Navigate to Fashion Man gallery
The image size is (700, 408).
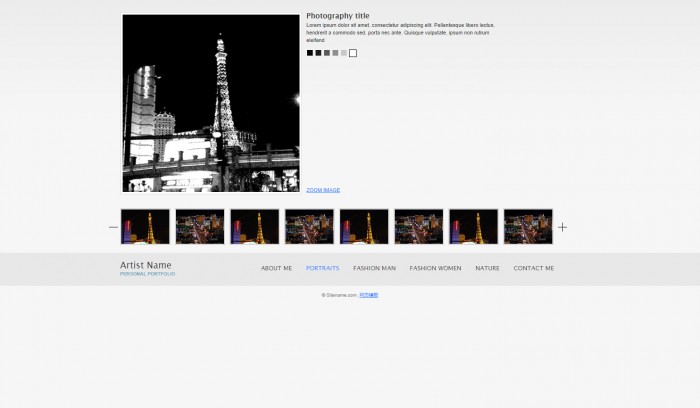click(x=374, y=268)
